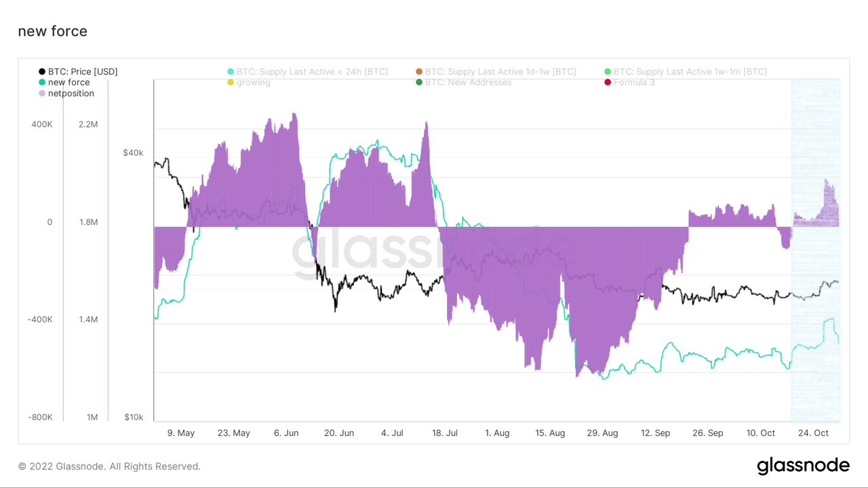This screenshot has height=488, width=868.
Task: Select the 18. Jul date axis label
Action: coord(445,433)
